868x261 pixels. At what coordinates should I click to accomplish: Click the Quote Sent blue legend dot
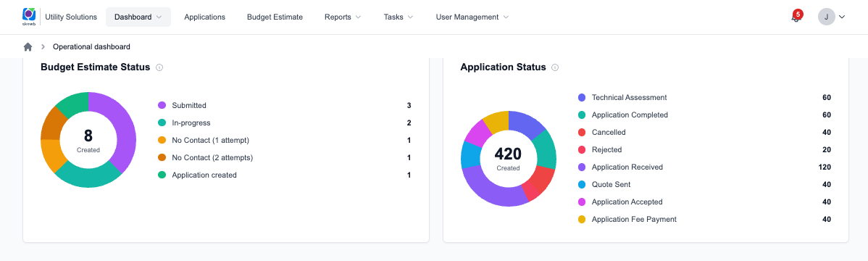582,185
